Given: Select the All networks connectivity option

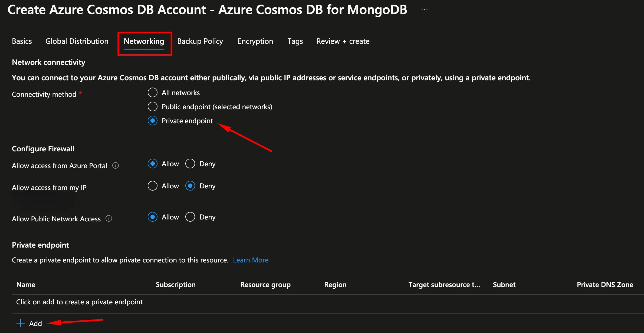Looking at the screenshot, I should tap(153, 92).
